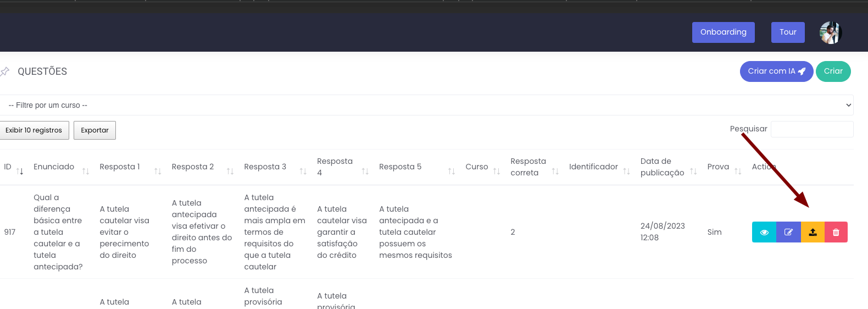This screenshot has width=868, height=309.
Task: Delete question 917 with the red trash icon
Action: [x=836, y=232]
